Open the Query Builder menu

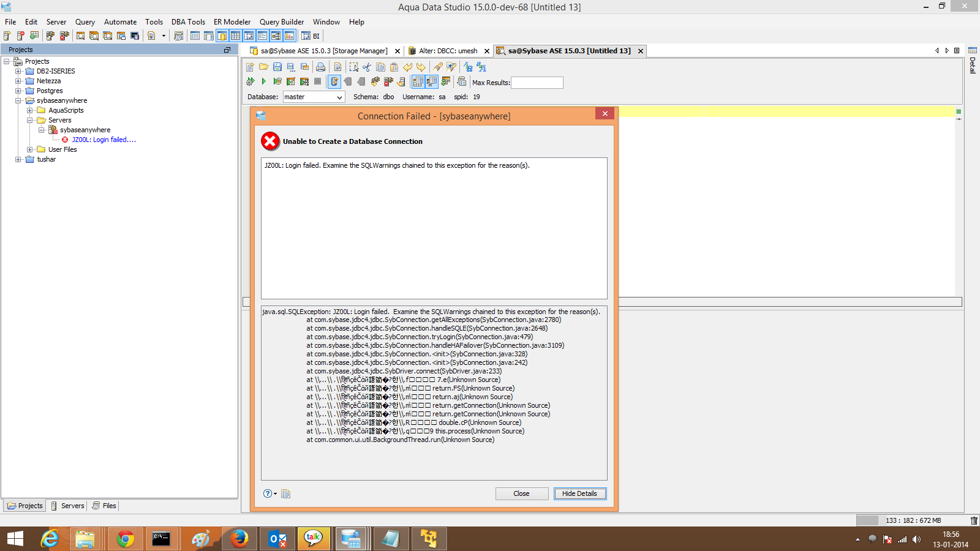(282, 22)
